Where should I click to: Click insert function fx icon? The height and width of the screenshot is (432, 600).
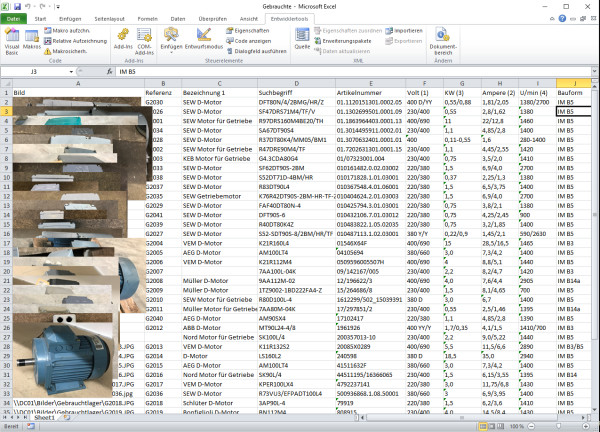109,72
